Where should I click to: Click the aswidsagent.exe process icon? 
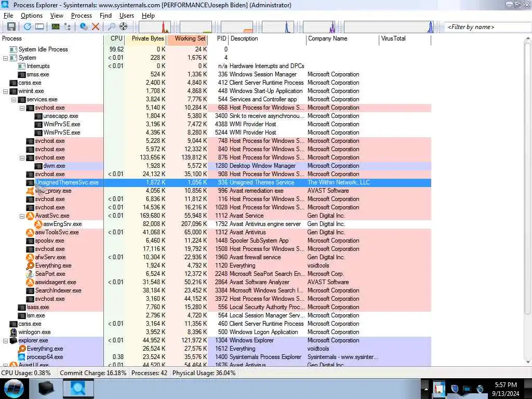tap(30, 282)
